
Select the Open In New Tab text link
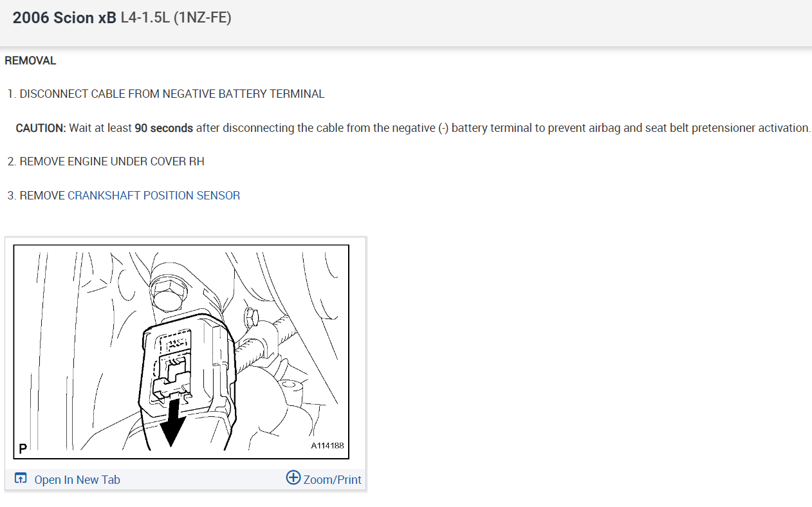coord(77,479)
